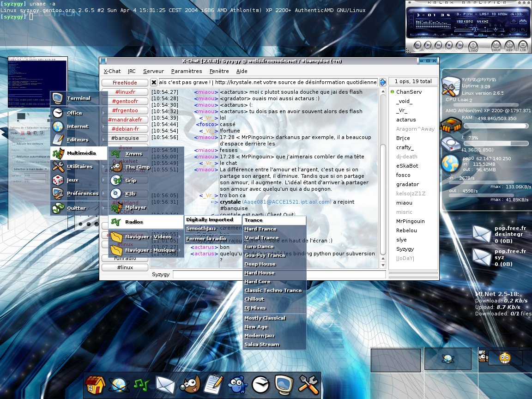This screenshot has width=532, height=399.
Task: Open the LIB library button in the player
Action: click(x=523, y=46)
